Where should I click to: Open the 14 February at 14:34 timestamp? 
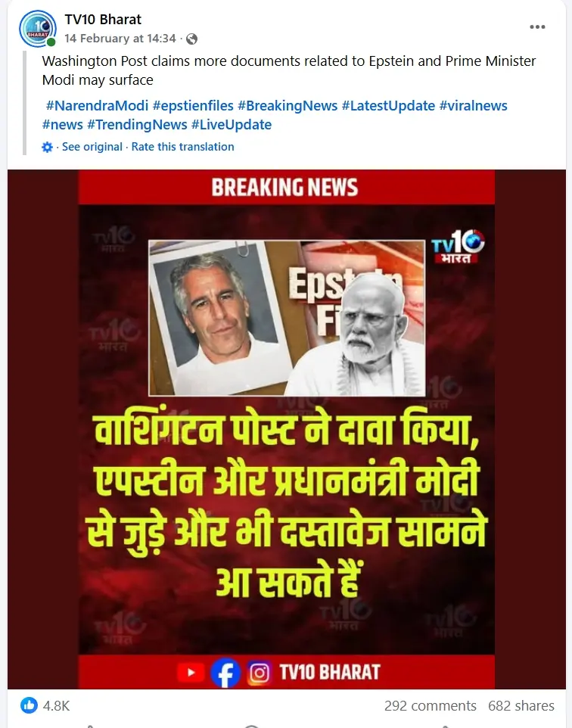(120, 39)
